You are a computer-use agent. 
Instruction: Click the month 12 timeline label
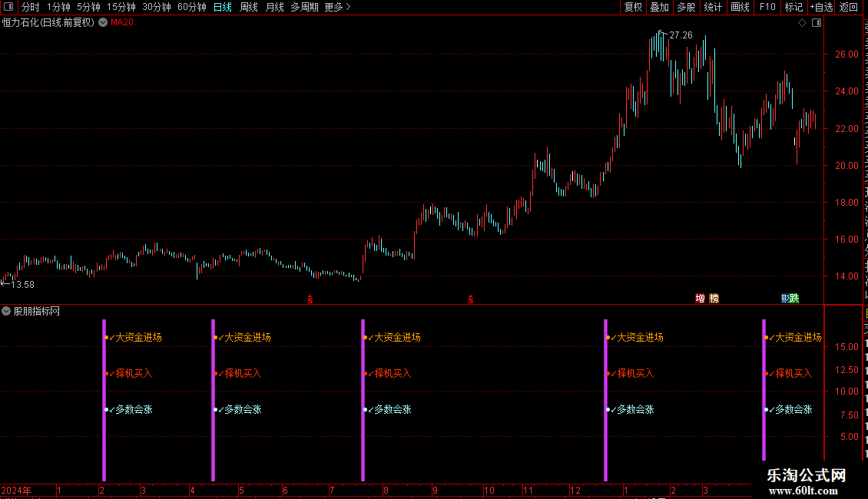tap(575, 491)
